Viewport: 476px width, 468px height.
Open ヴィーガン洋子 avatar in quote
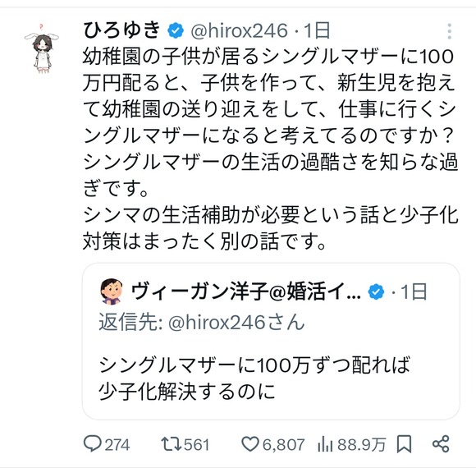click(x=112, y=291)
